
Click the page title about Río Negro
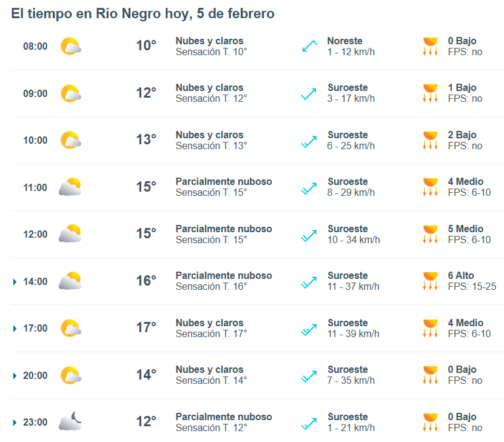tap(143, 13)
